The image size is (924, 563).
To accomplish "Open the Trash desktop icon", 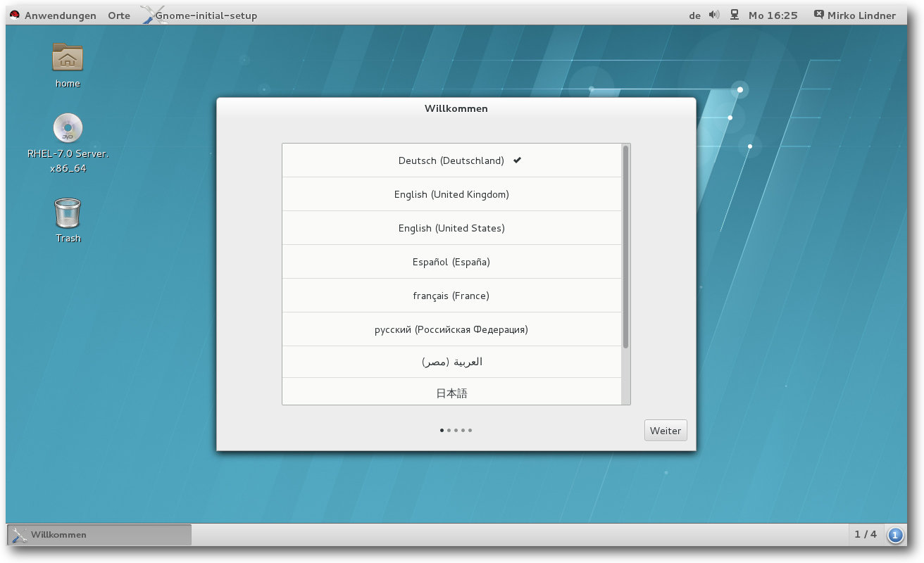I will tap(68, 213).
